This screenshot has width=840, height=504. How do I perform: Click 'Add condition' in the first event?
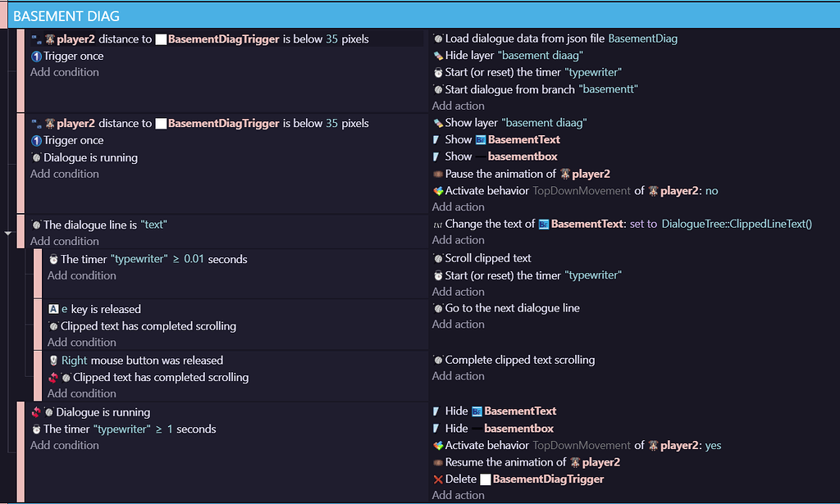coord(64,72)
